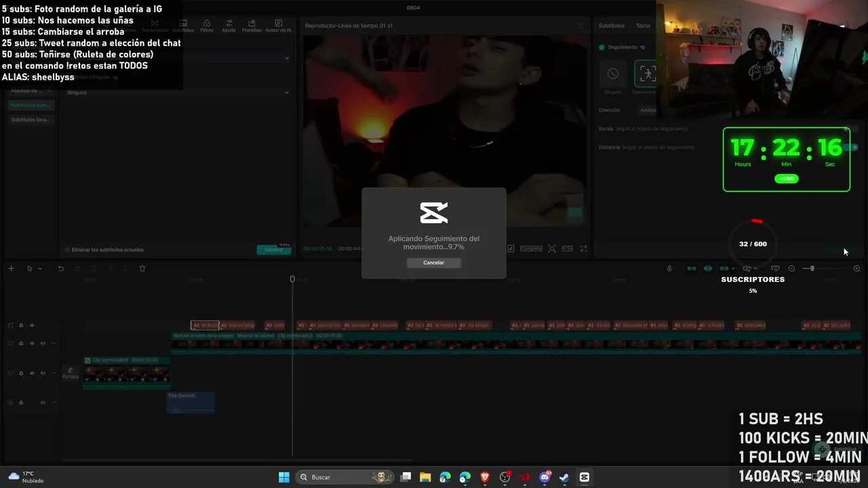Select the Clip combinado6 clip on timeline
Viewport: 868px width, 488px height.
(x=127, y=372)
